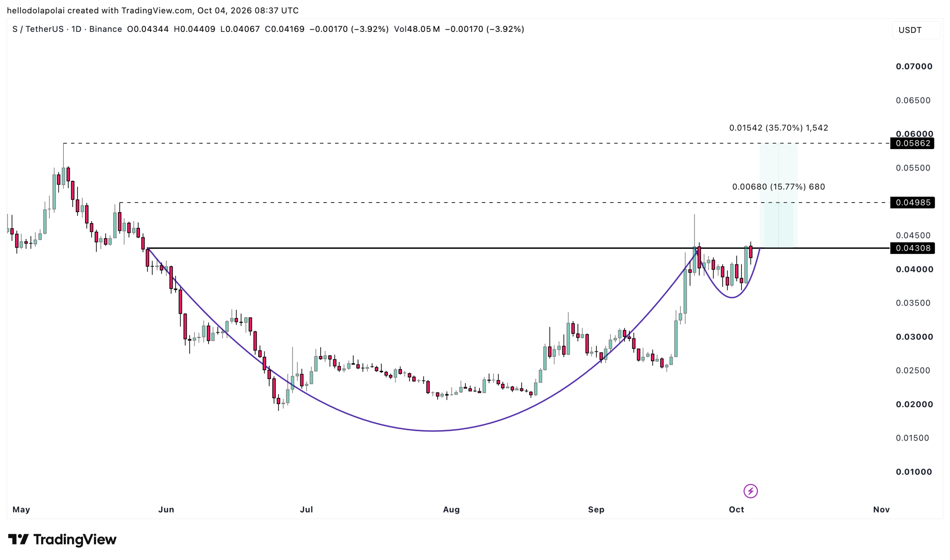Image resolution: width=950 pixels, height=560 pixels.
Task: Click the TradingView logo at bottom left
Action: pos(62,540)
